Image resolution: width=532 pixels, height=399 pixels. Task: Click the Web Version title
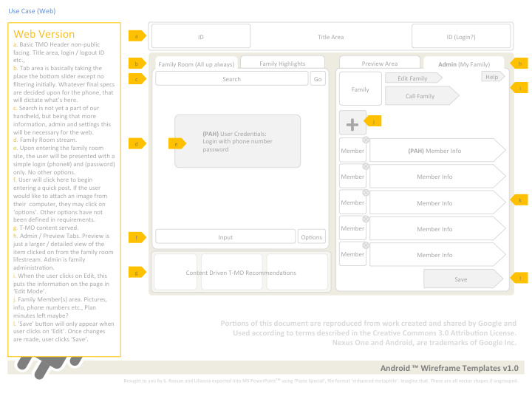click(44, 34)
